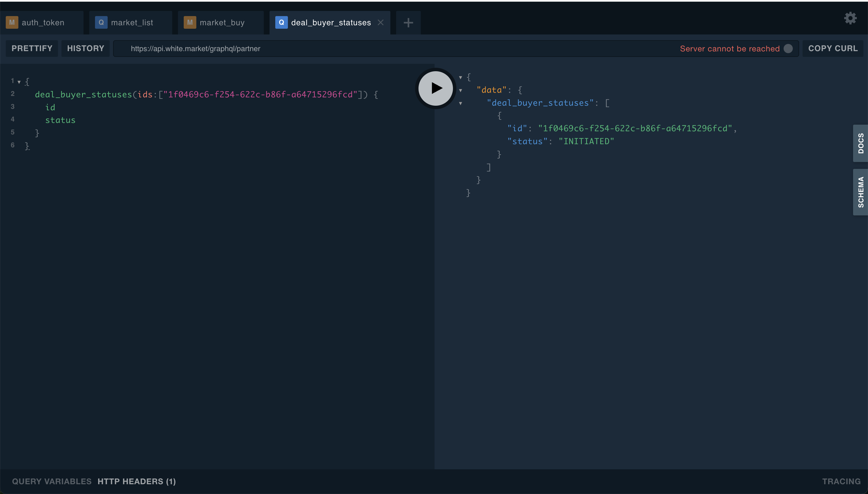Switch to the auth_token tab
This screenshot has height=494, width=868.
[42, 23]
